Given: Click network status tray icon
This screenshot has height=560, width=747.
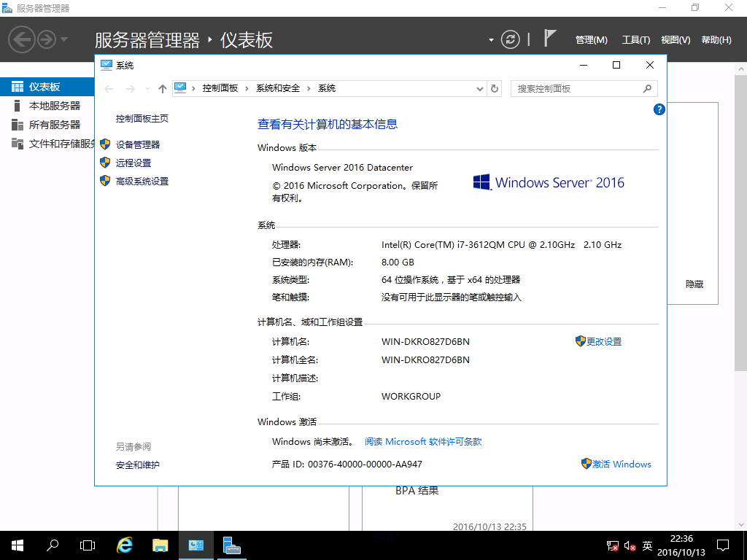Looking at the screenshot, I should point(612,545).
